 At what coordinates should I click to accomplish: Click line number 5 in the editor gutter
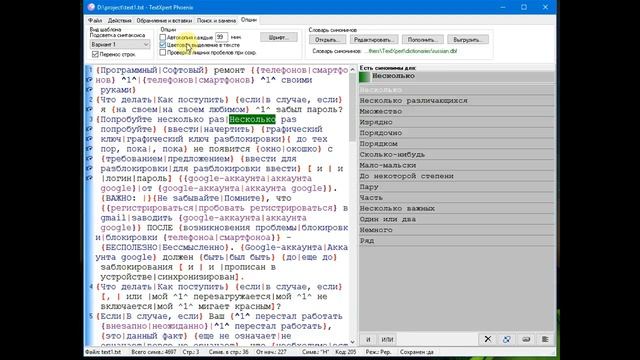(x=91, y=316)
